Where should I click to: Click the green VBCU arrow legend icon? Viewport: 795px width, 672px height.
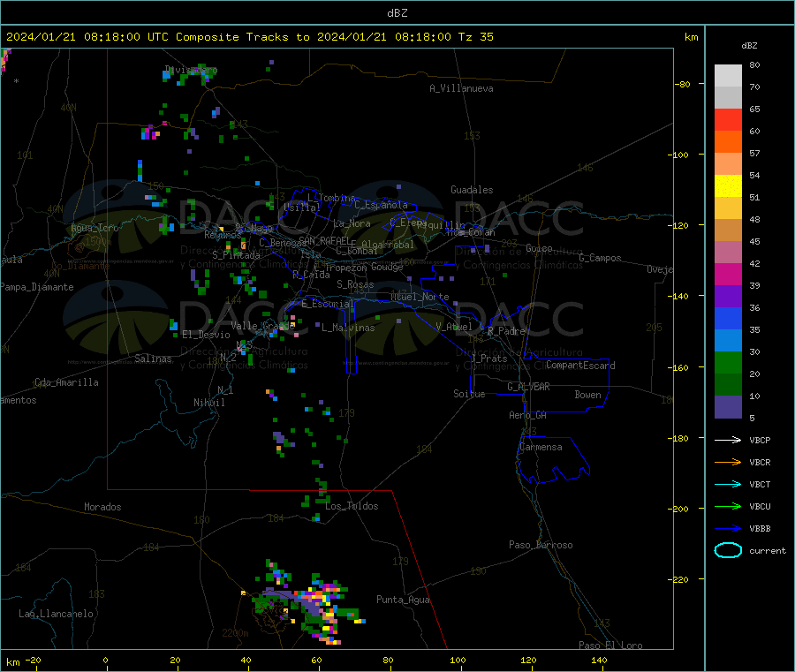click(728, 506)
